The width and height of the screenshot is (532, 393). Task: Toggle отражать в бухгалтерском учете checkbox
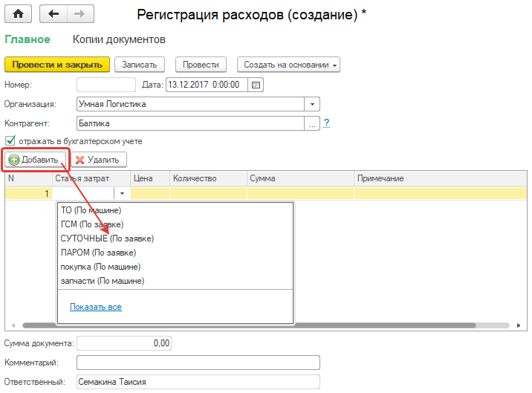[x=10, y=140]
